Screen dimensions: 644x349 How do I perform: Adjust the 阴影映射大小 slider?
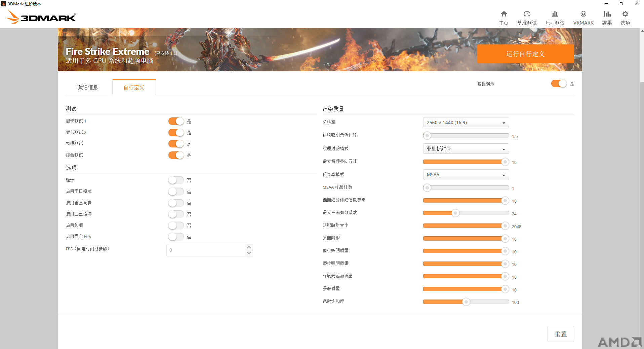click(x=466, y=226)
